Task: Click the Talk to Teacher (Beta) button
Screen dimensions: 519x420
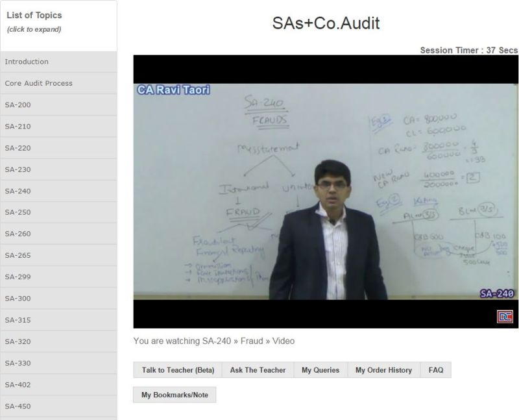Action: (x=178, y=370)
